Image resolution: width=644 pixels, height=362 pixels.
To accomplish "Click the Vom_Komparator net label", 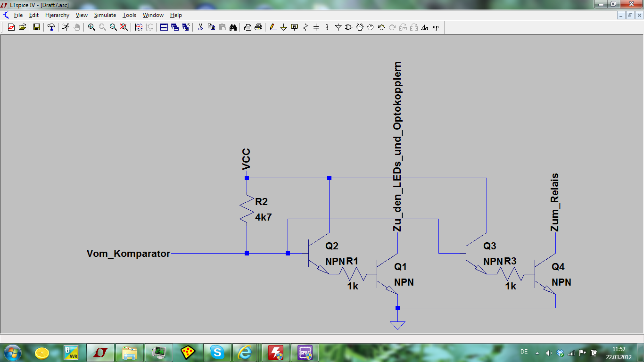I will (128, 254).
